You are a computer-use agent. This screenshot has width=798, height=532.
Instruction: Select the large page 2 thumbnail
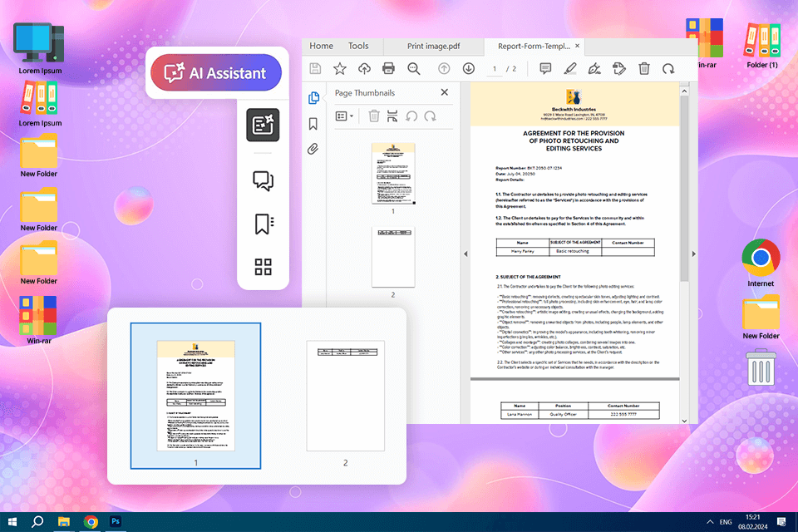(345, 396)
